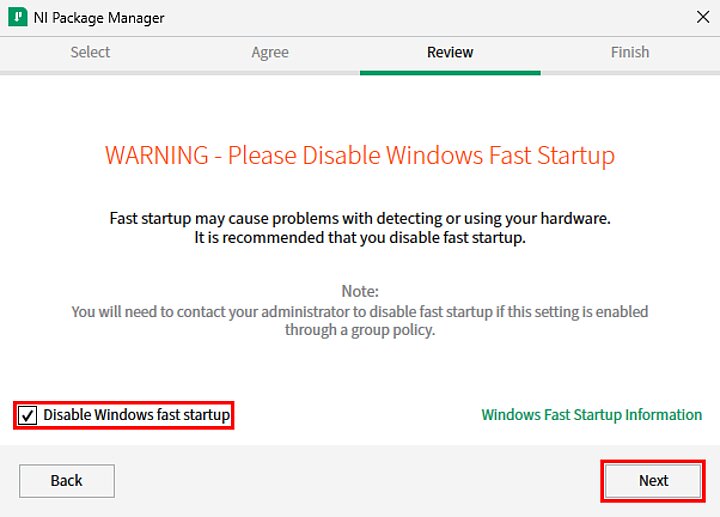Click the 'Fast startup may cause problems' sentence

pos(359,218)
